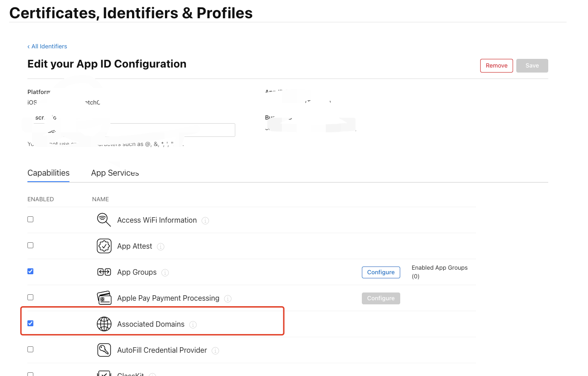Screen dimensions: 588x376
Task: Open info tooltip next to App Attest
Action: [x=161, y=247]
